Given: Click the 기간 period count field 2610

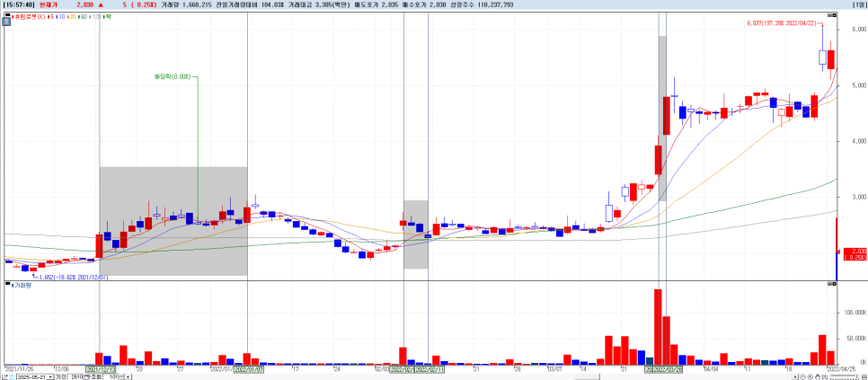Looking at the screenshot, I should coord(75,376).
